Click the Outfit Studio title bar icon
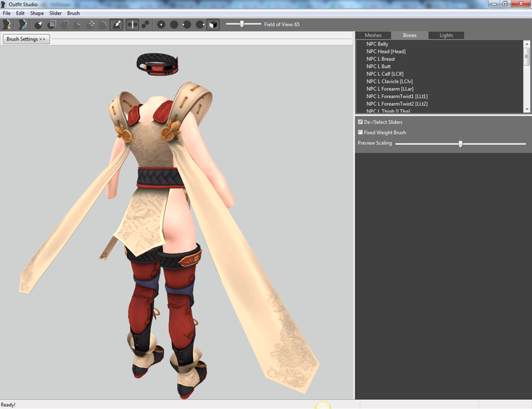The width and height of the screenshot is (532, 409). pyautogui.click(x=4, y=4)
